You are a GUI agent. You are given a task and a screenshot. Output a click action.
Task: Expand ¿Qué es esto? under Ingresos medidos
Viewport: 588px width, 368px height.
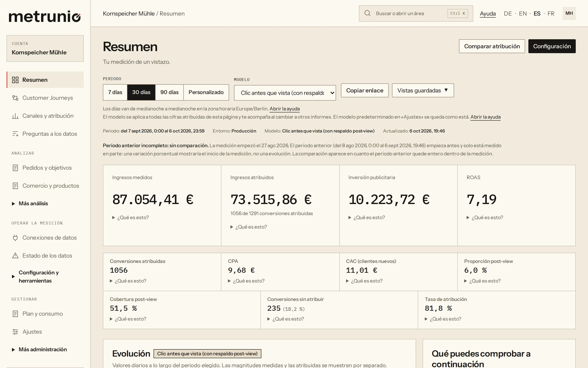pos(130,217)
